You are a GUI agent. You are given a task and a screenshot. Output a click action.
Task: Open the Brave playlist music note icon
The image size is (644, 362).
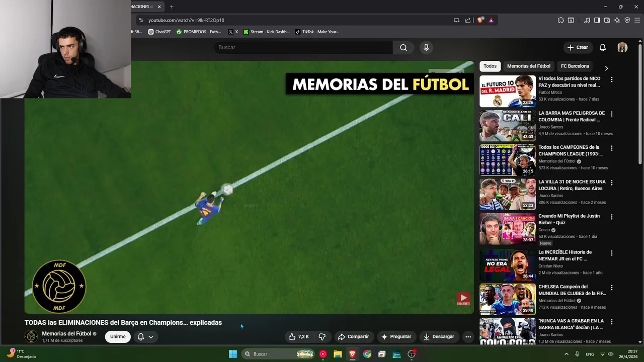(x=587, y=20)
